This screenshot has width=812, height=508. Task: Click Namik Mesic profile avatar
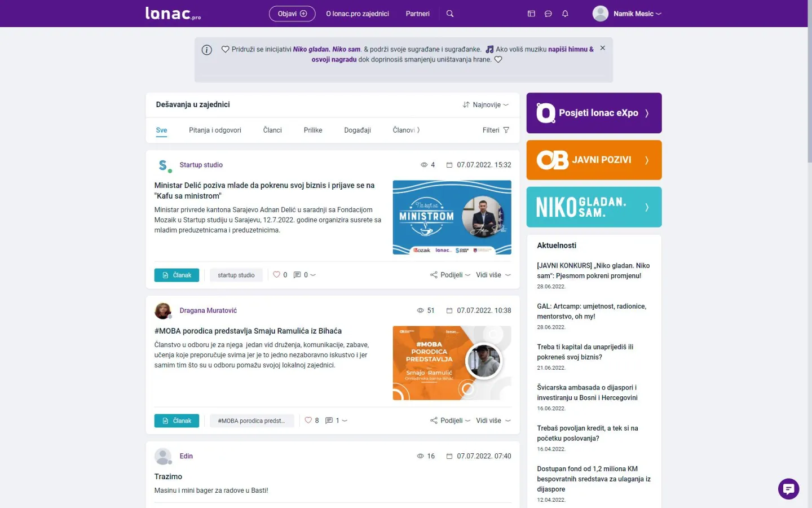point(601,14)
